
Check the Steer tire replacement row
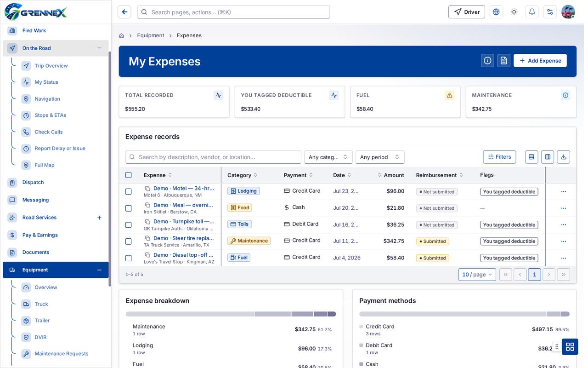pyautogui.click(x=129, y=241)
